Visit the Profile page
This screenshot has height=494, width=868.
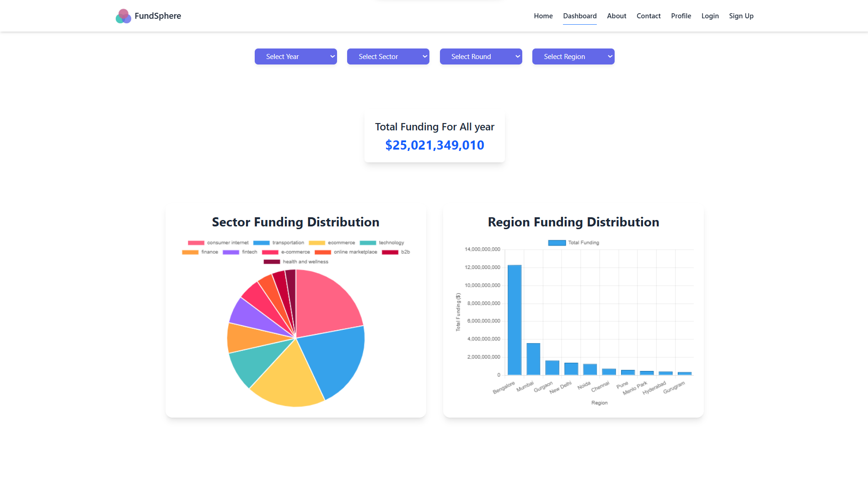click(x=681, y=16)
